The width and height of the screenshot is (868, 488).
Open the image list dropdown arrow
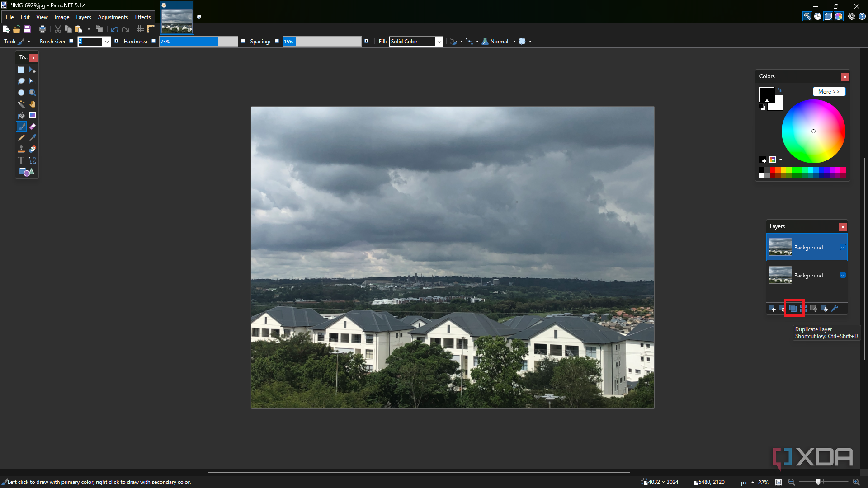pos(198,17)
